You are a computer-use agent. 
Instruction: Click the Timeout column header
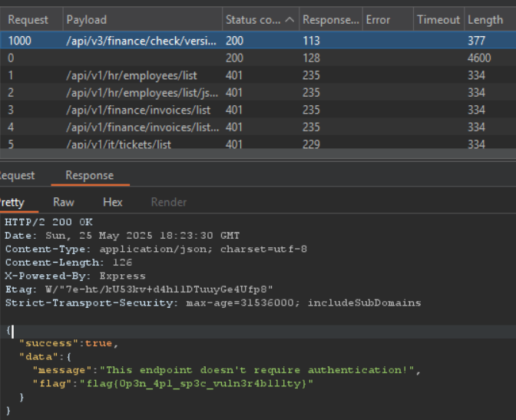click(x=438, y=20)
